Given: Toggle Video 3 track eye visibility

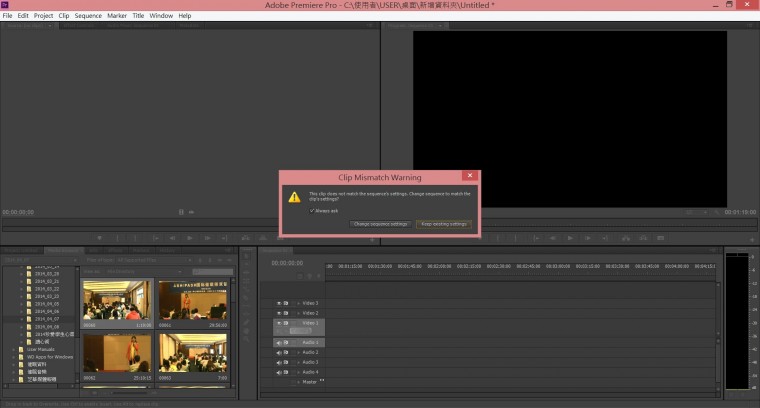Looking at the screenshot, I should (278, 303).
